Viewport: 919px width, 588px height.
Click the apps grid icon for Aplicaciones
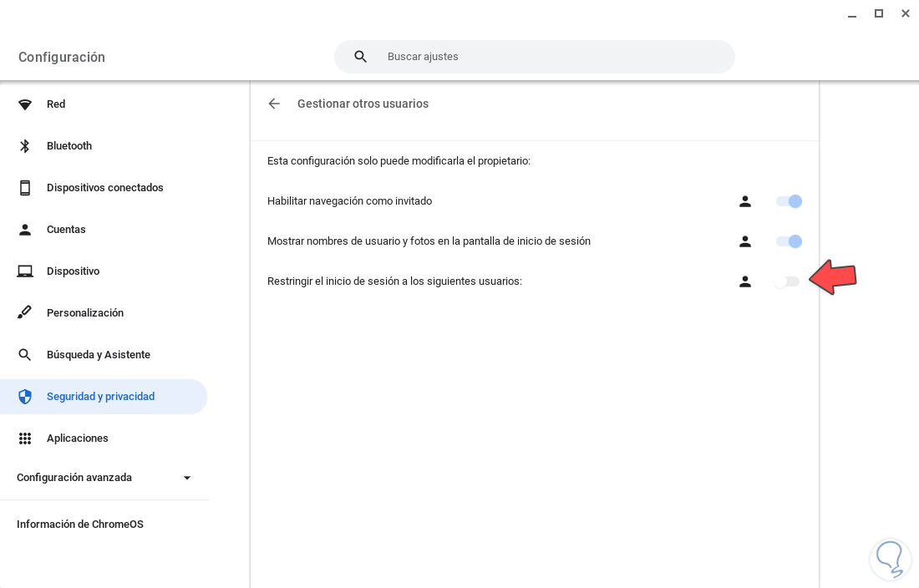click(25, 438)
